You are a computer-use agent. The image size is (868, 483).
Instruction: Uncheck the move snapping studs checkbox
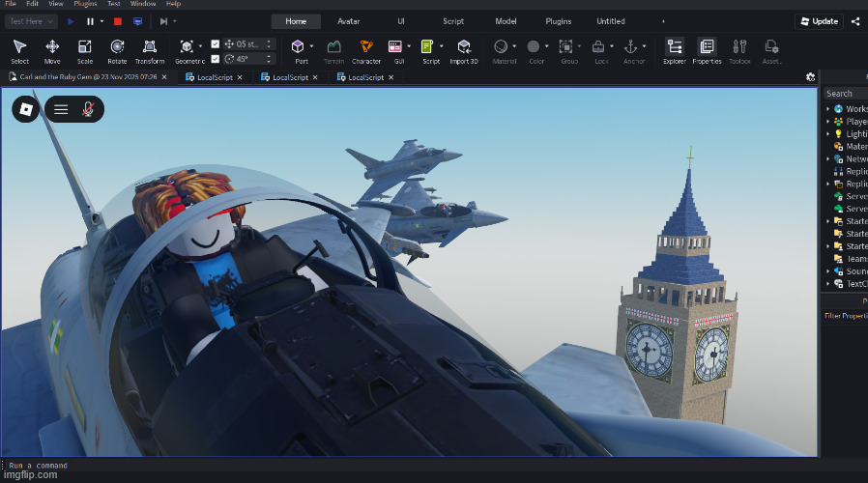pos(215,44)
